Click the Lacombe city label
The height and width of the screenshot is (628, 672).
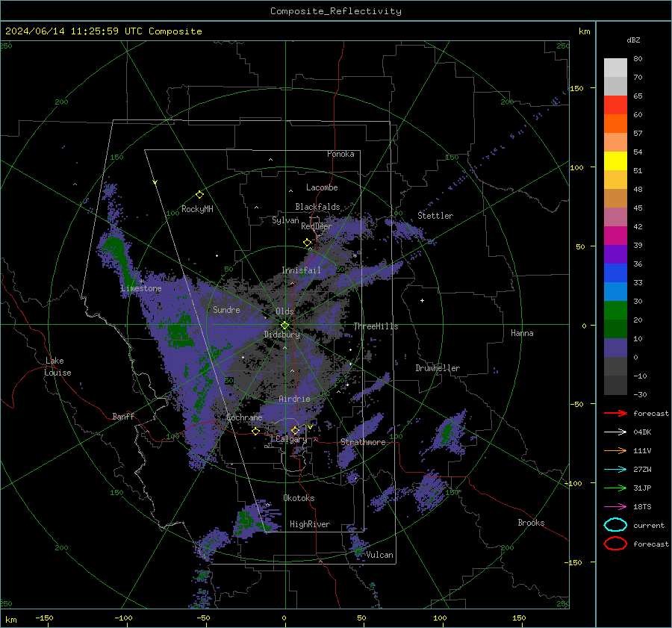pyautogui.click(x=322, y=187)
